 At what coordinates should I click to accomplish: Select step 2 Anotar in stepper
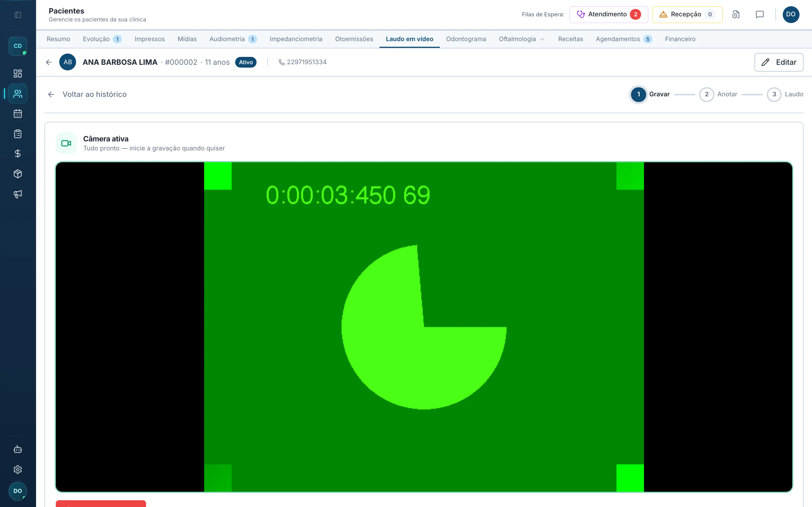pos(718,94)
